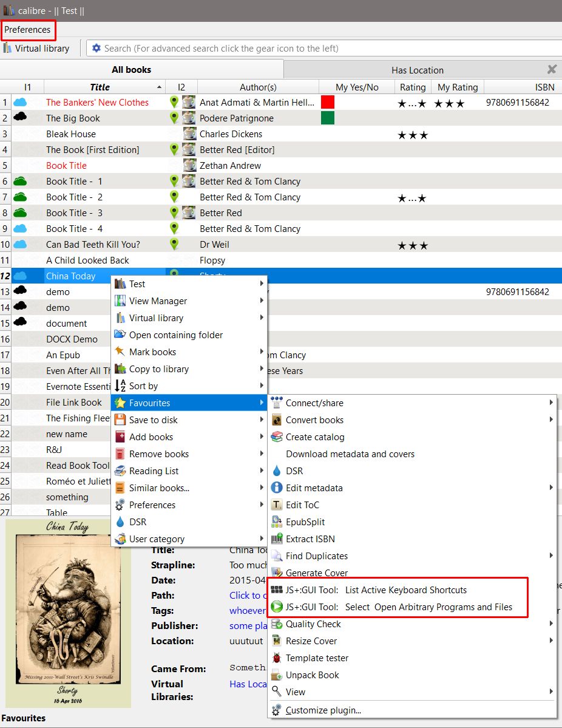This screenshot has width=562, height=728.
Task: Click the Edit metadata info icon
Action: click(277, 488)
